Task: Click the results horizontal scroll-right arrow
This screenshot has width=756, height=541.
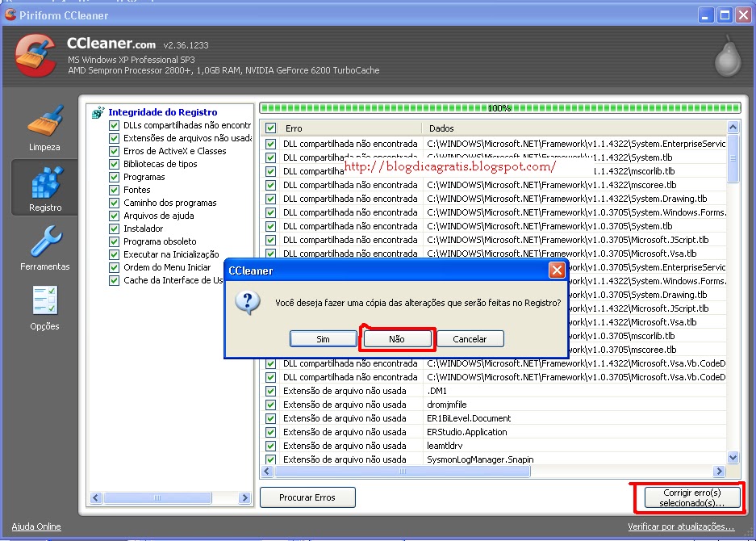Action: coord(720,471)
